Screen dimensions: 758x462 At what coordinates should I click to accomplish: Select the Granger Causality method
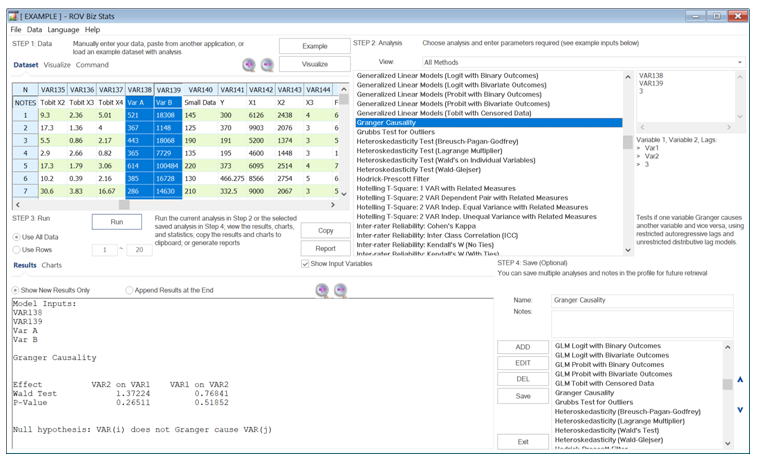(489, 123)
